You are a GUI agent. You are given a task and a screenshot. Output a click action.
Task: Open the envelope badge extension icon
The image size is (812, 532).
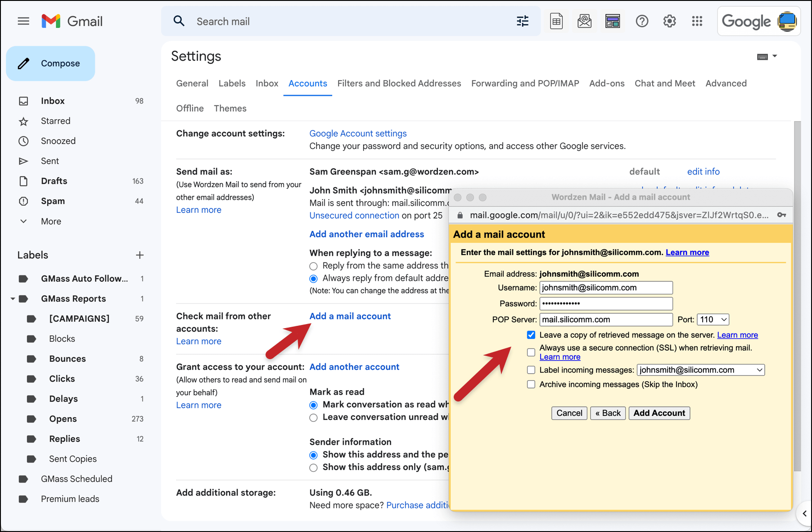coord(584,21)
